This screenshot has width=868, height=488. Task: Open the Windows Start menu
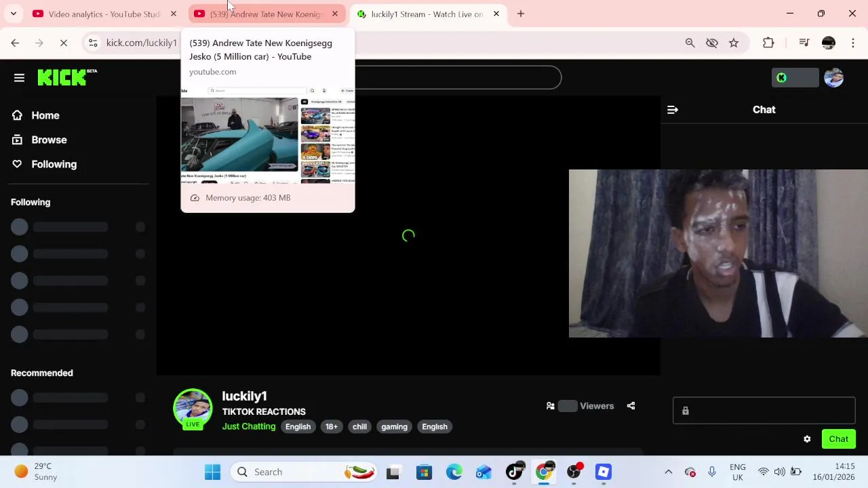point(212,472)
